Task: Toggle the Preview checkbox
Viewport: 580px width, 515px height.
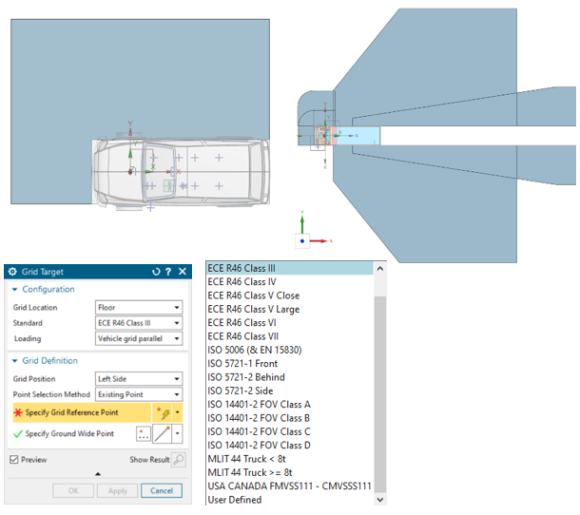Action: click(14, 460)
